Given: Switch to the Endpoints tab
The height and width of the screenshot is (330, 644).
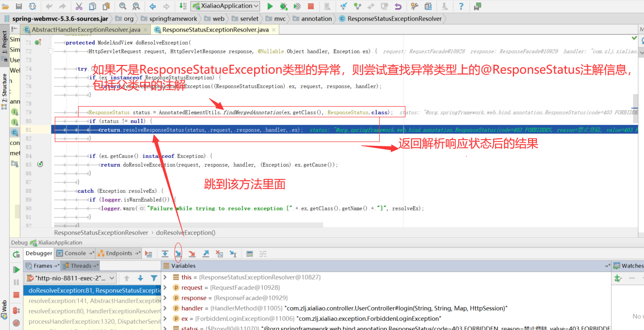Looking at the screenshot, I should pyautogui.click(x=118, y=253).
